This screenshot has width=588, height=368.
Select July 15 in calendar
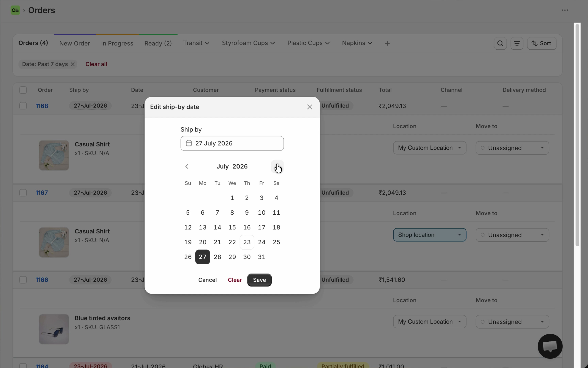click(x=232, y=228)
